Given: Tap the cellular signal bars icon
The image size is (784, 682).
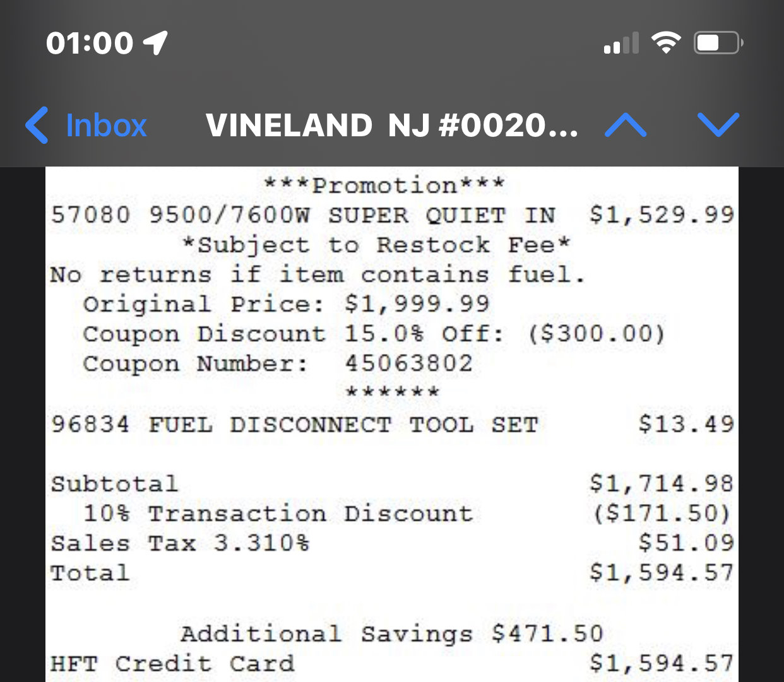Looking at the screenshot, I should point(621,43).
